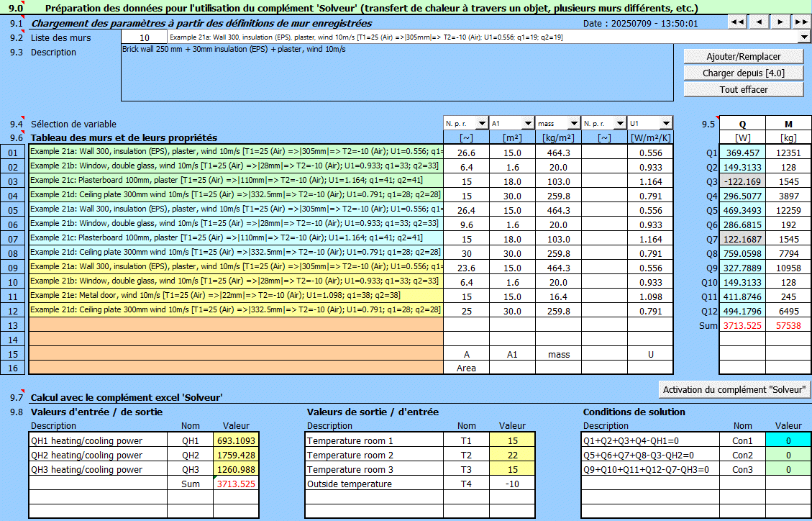The width and height of the screenshot is (812, 521).
Task: Click row button 11 for Metal door
Action: tap(14, 296)
